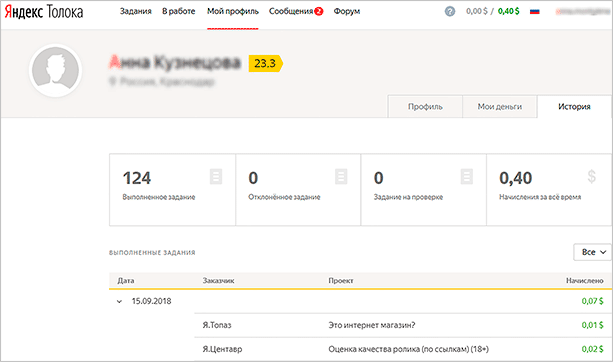Screen dimensions: 613x362
Task: Open the Все filter dropdown
Action: (x=592, y=252)
